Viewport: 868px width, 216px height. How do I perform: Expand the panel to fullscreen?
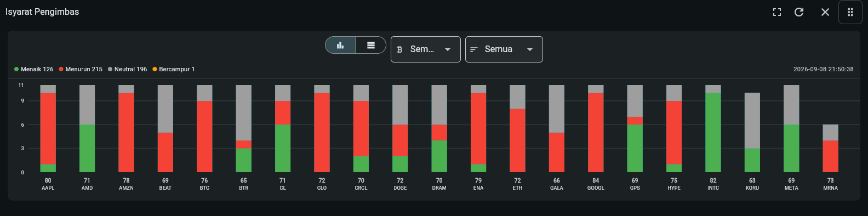coord(776,12)
